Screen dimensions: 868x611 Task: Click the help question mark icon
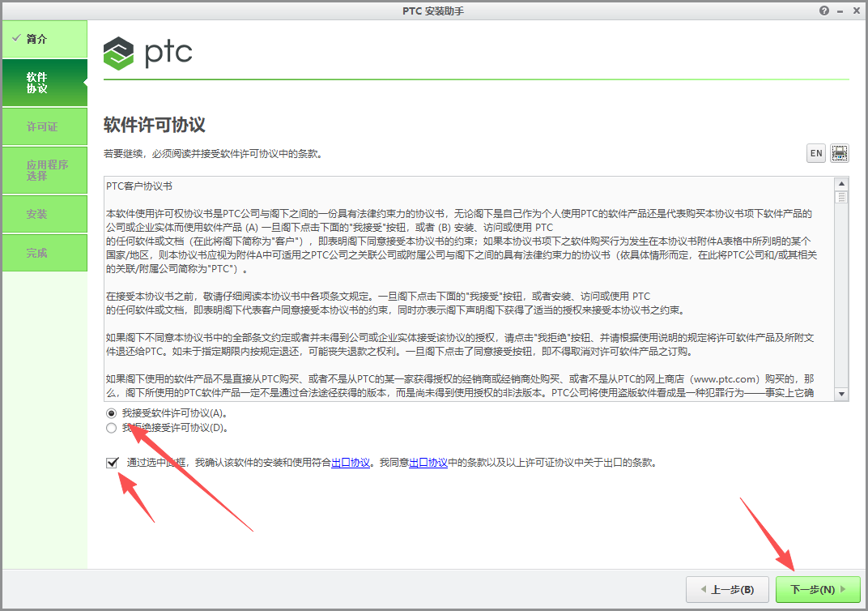[823, 11]
